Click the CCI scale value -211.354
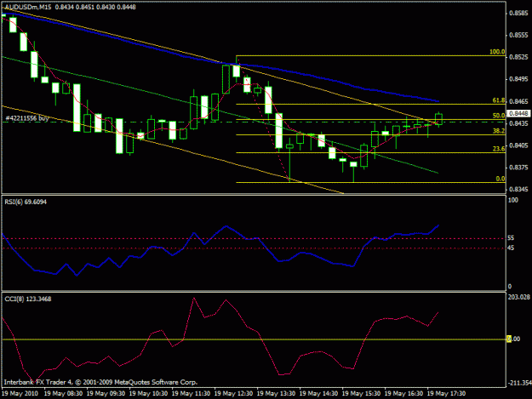 519,383
